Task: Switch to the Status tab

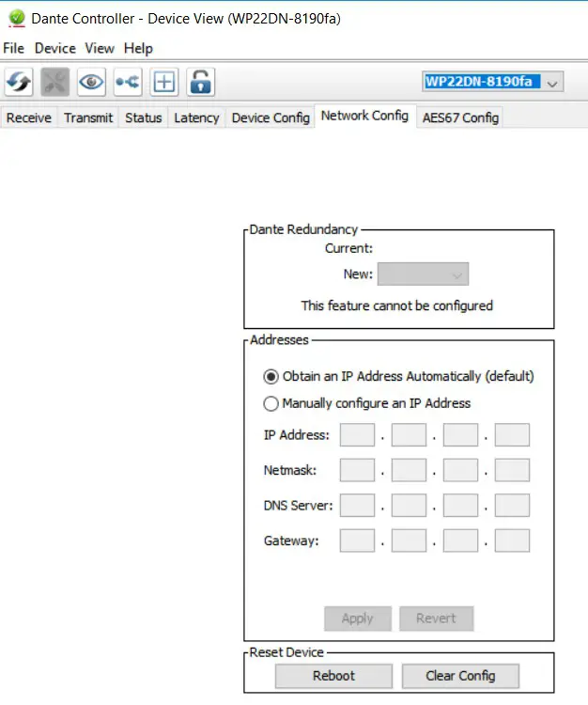Action: [x=144, y=117]
